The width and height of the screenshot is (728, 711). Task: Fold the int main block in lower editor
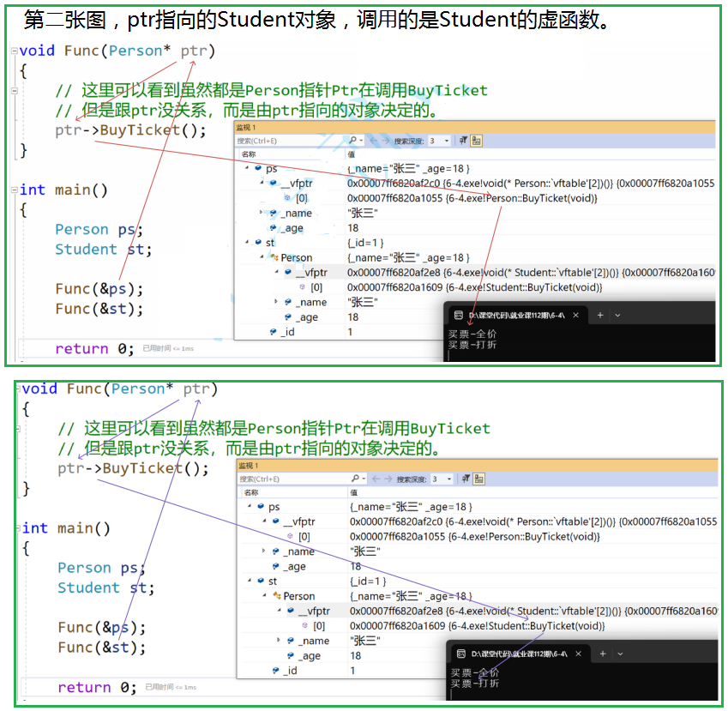pos(18,528)
